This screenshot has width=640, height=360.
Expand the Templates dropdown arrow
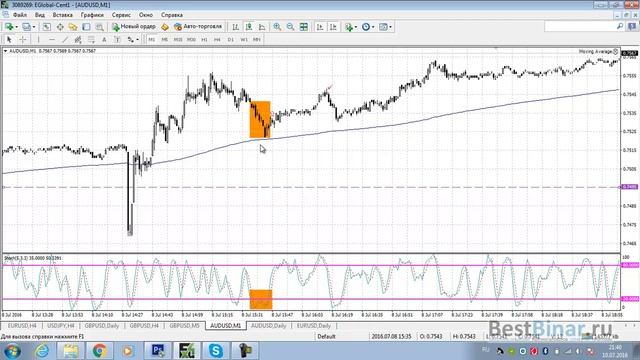(391, 27)
